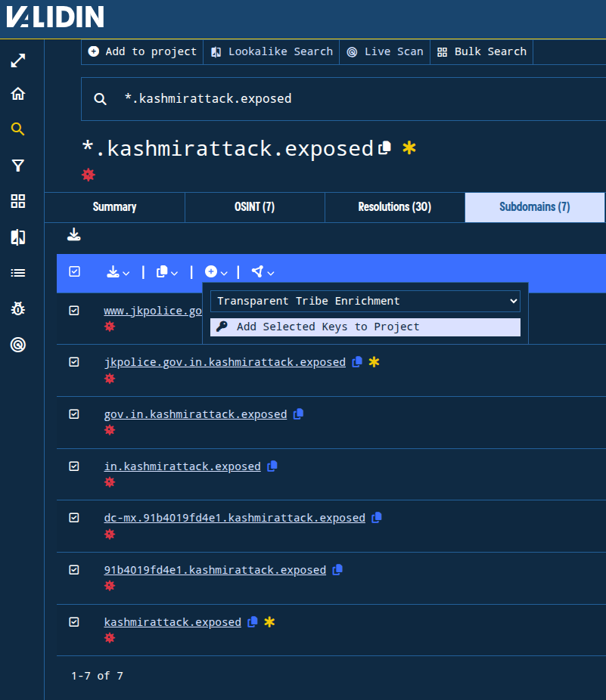Open the add-to-project plus dropdown in the toolbar
This screenshot has height=700, width=606.
point(216,272)
